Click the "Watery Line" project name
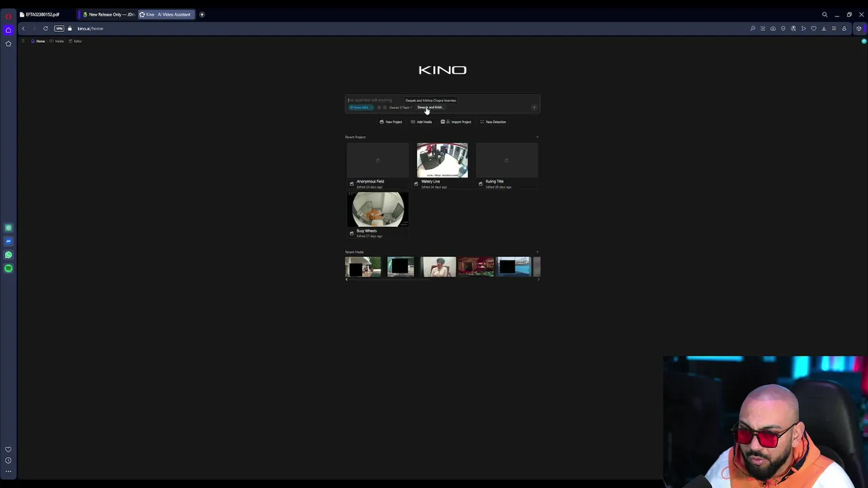This screenshot has height=488, width=868. 431,182
